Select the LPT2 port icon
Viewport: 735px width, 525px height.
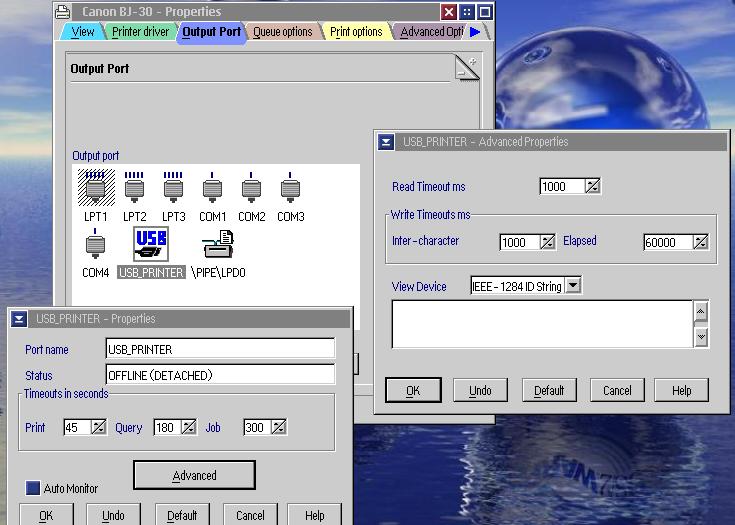[x=135, y=188]
